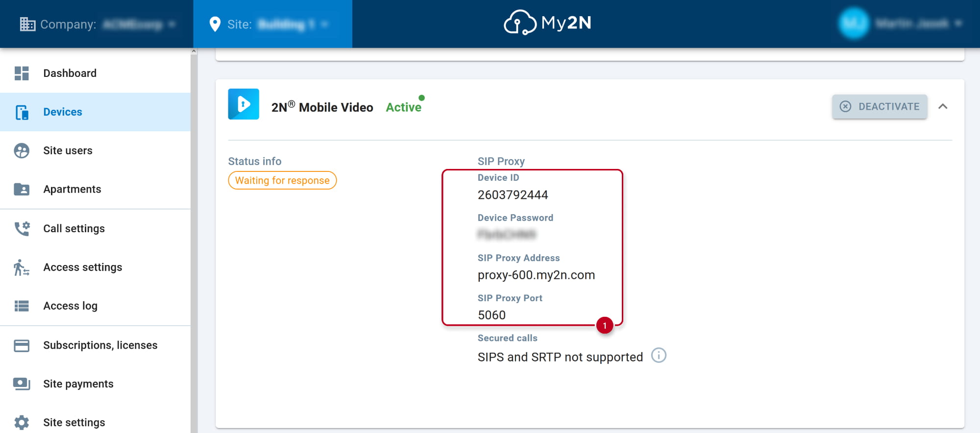Viewport: 980px width, 433px height.
Task: Click the SIPS and SRTP not supported text
Action: coord(560,357)
